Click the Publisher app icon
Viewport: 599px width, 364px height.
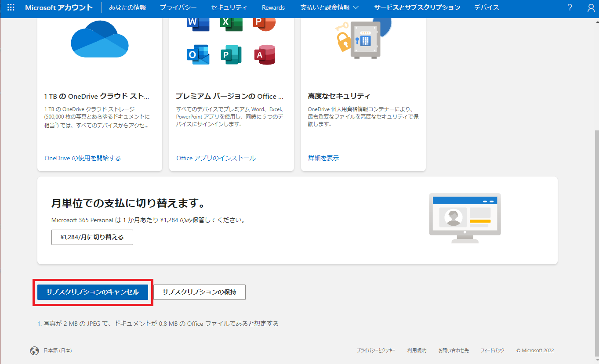click(231, 54)
